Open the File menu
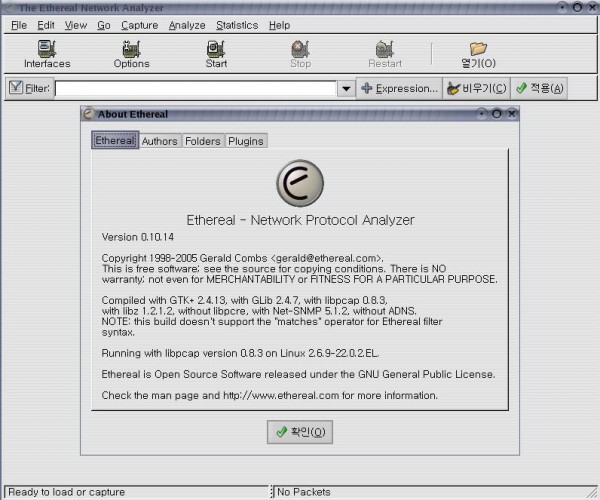This screenshot has height=500, width=600. click(x=19, y=25)
